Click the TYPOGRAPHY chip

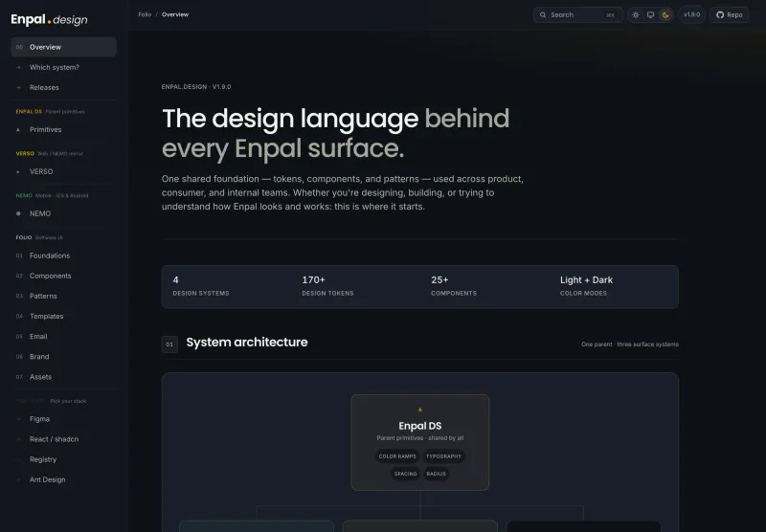(443, 456)
